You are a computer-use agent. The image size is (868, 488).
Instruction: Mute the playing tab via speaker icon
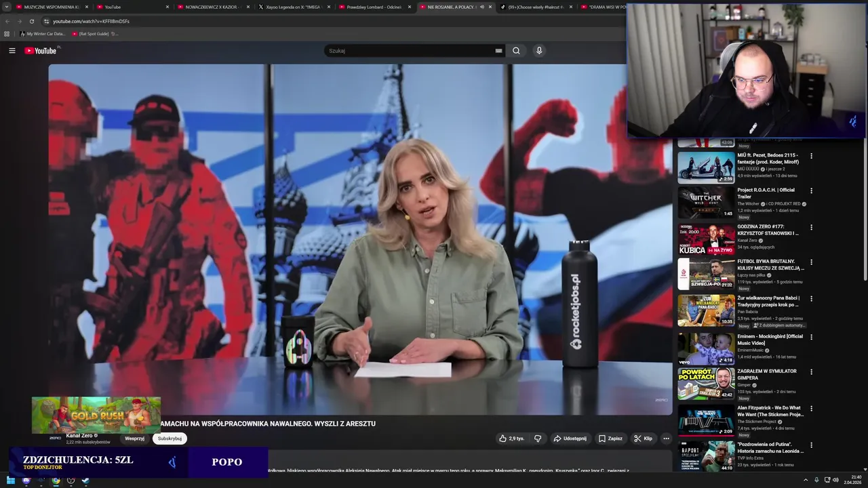tap(481, 7)
